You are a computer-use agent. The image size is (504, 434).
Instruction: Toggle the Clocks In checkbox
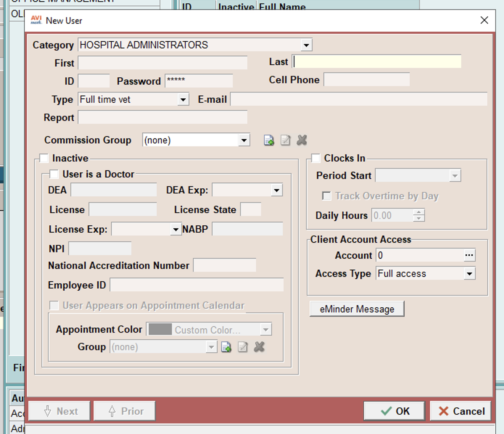pyautogui.click(x=316, y=158)
